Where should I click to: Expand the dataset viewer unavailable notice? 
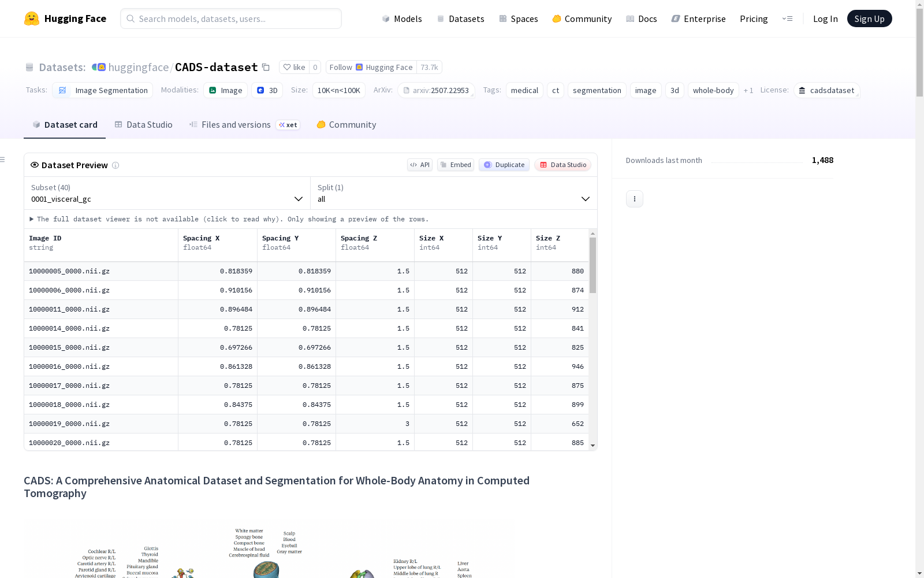coord(229,219)
